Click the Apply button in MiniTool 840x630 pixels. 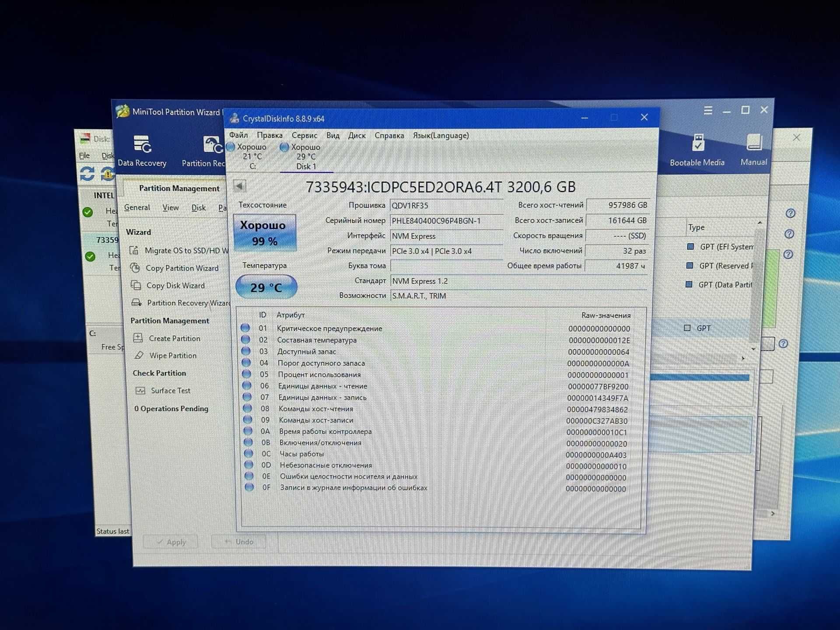(x=171, y=542)
